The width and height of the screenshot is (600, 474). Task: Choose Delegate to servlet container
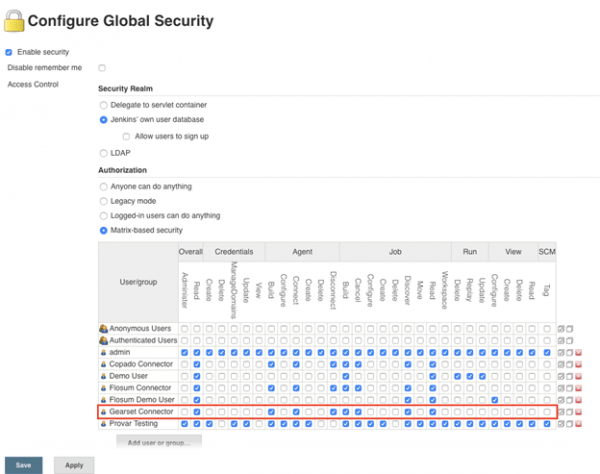click(103, 105)
